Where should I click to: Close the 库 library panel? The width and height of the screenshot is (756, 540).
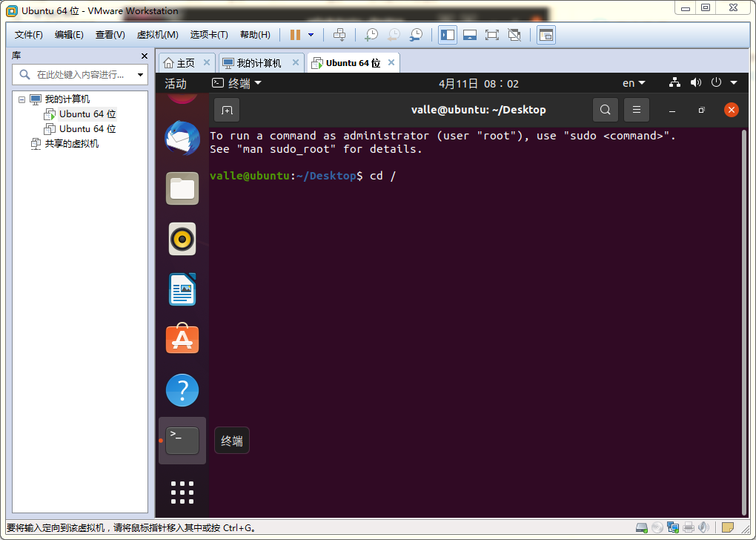[145, 56]
